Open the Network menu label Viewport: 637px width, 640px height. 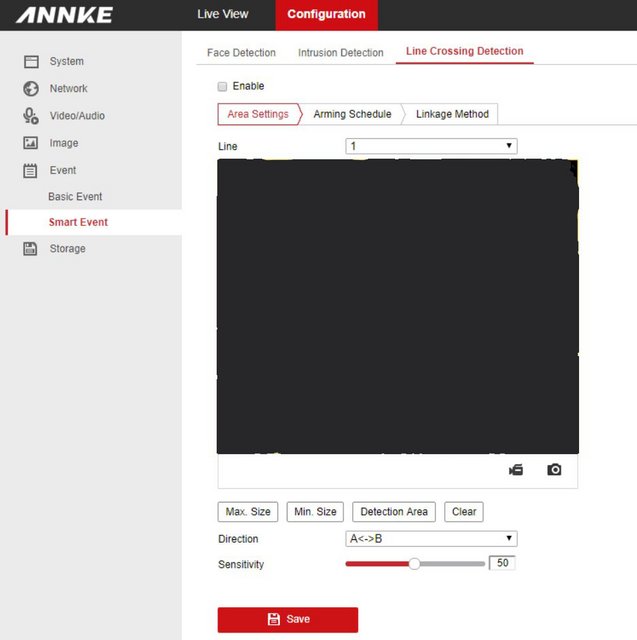click(69, 89)
